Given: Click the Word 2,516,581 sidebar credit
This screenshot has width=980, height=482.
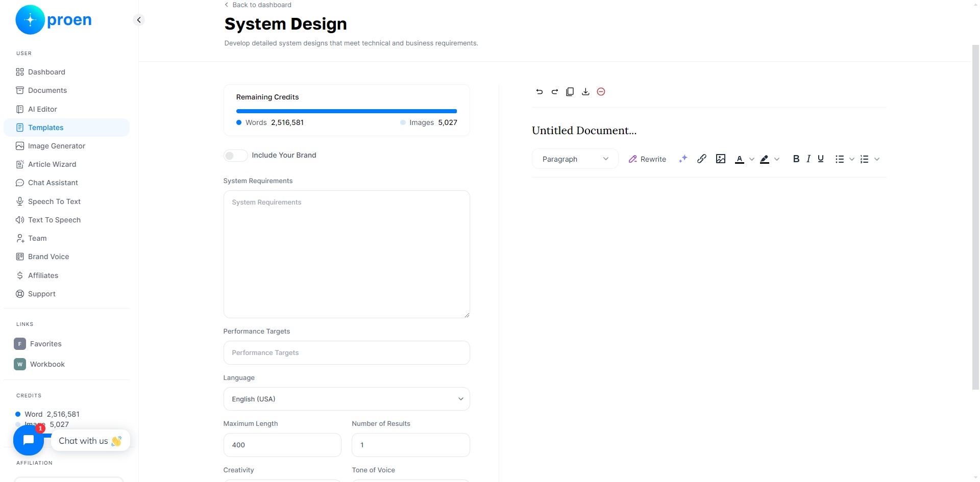Looking at the screenshot, I should (47, 414).
